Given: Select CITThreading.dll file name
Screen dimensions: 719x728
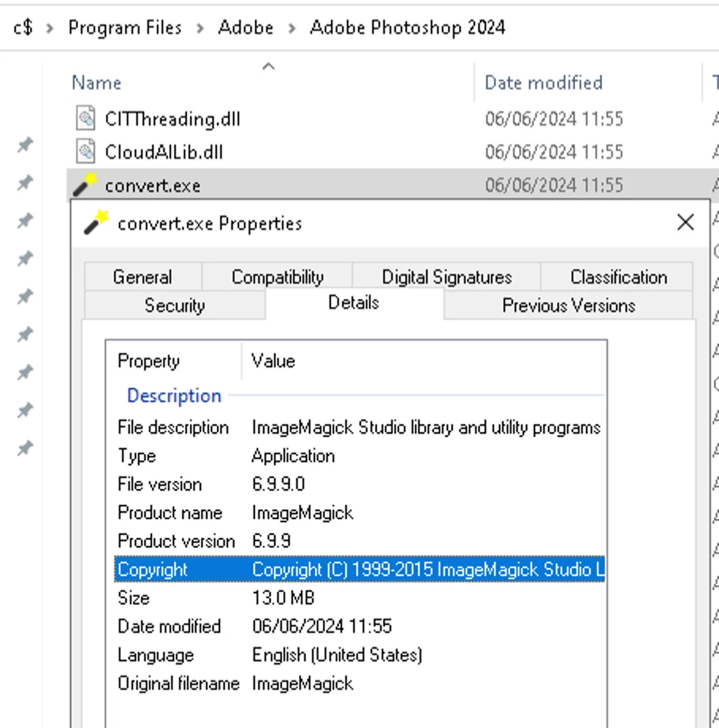Looking at the screenshot, I should tap(173, 119).
